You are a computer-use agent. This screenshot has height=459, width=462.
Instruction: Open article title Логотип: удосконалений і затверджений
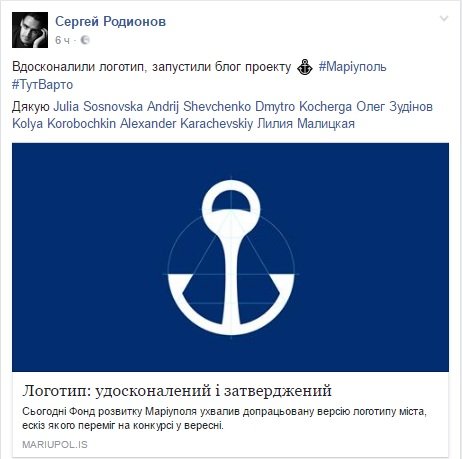pyautogui.click(x=177, y=390)
